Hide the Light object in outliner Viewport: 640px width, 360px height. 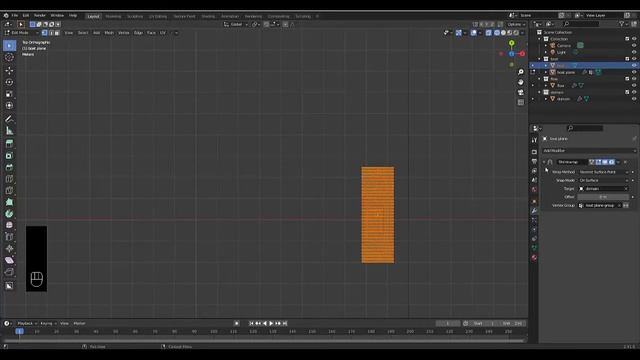(634, 52)
